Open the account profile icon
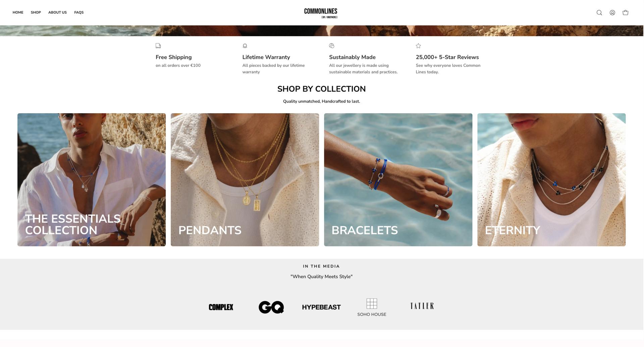Image resolution: width=644 pixels, height=347 pixels. pyautogui.click(x=612, y=13)
